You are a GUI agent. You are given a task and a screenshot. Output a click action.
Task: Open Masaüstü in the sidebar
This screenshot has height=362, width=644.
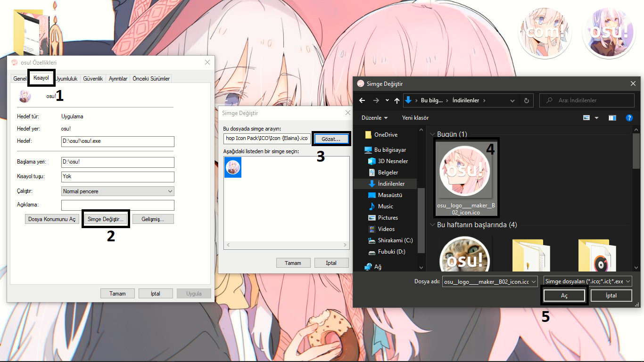tap(385, 195)
